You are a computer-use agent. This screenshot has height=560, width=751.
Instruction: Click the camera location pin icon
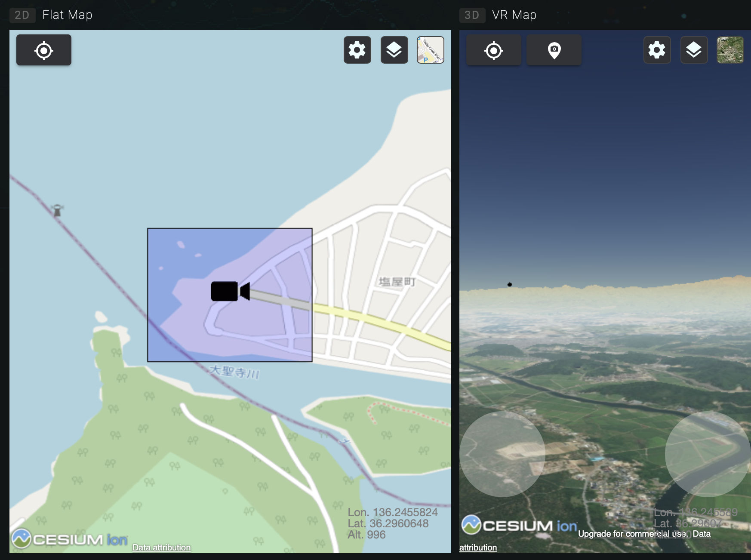click(x=554, y=51)
